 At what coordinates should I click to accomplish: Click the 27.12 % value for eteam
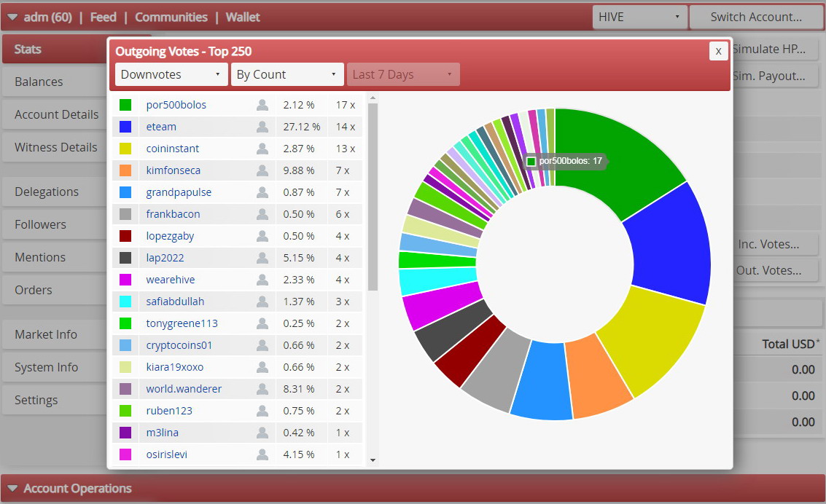[x=301, y=127]
